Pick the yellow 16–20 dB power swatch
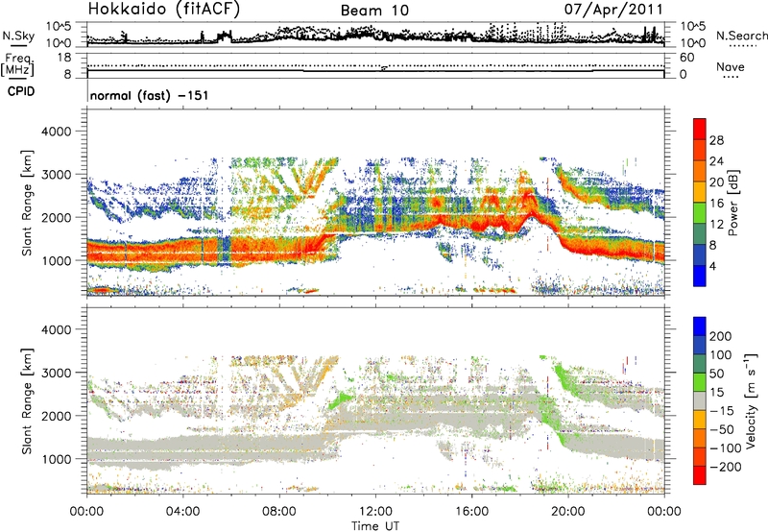768x532 pixels. [x=700, y=192]
